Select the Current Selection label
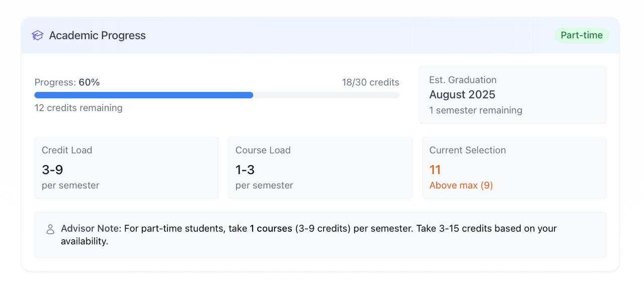The width and height of the screenshot is (644, 286). 467,150
